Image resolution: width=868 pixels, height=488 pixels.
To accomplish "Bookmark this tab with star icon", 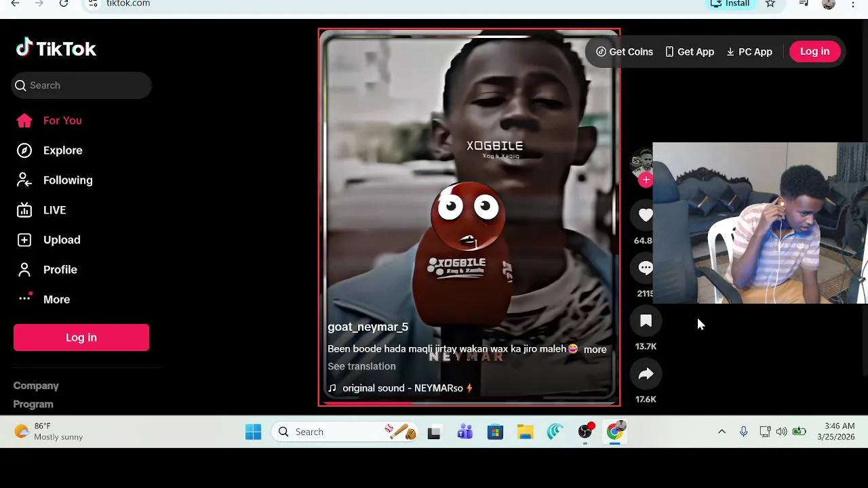I will (770, 3).
